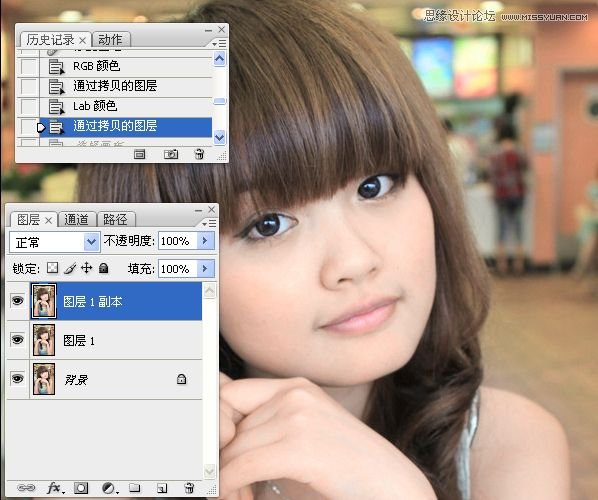Select first 通过拷贝的图层 history state

point(126,87)
